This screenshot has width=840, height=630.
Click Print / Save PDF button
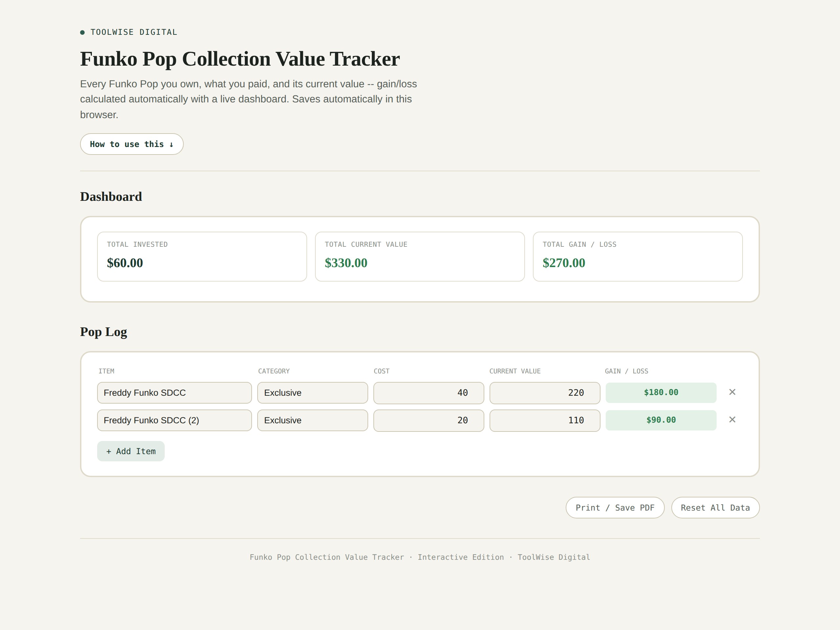(x=615, y=507)
